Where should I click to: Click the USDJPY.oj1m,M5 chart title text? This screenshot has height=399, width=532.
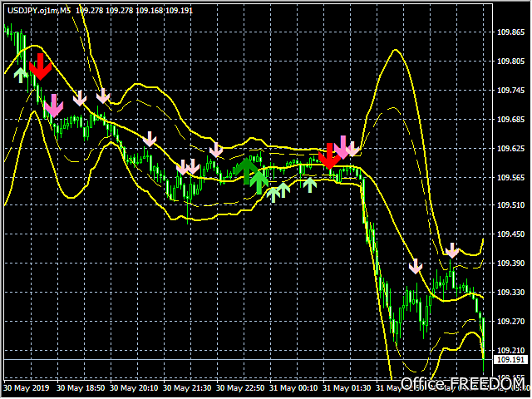(x=39, y=11)
